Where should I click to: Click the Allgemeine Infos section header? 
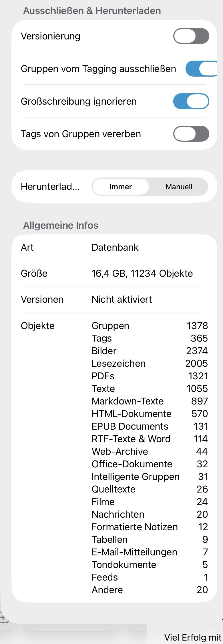pyautogui.click(x=61, y=225)
